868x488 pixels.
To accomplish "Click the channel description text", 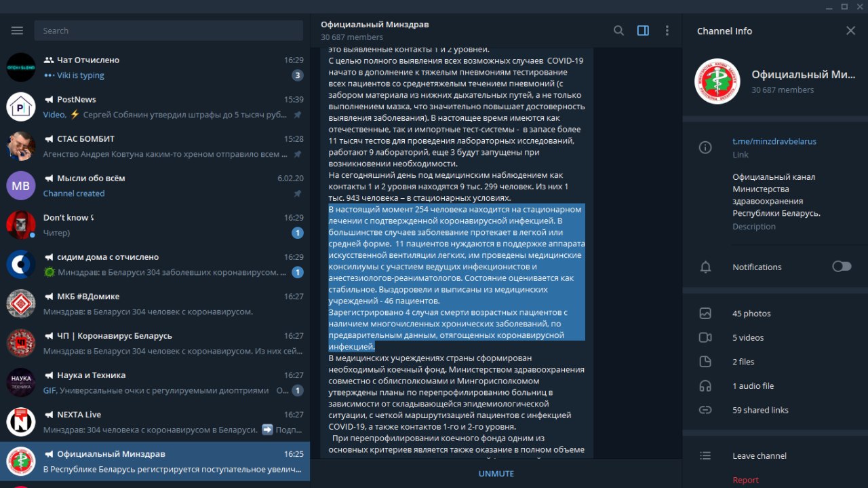I will (776, 195).
